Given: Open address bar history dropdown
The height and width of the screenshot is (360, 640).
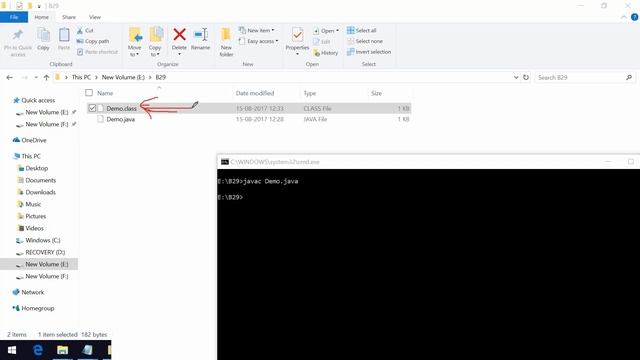Looking at the screenshot, I should (x=516, y=77).
